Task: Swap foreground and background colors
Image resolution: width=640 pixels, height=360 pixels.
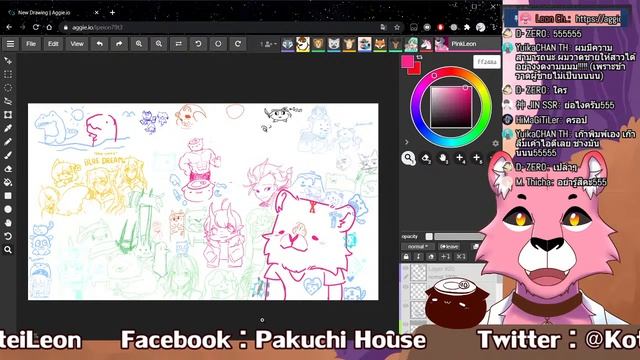Action: tap(420, 58)
